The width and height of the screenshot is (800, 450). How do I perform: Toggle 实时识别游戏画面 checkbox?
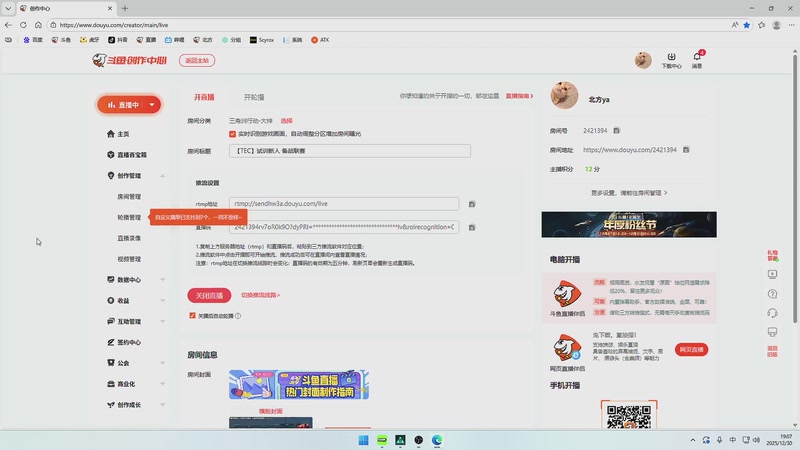pyautogui.click(x=232, y=134)
